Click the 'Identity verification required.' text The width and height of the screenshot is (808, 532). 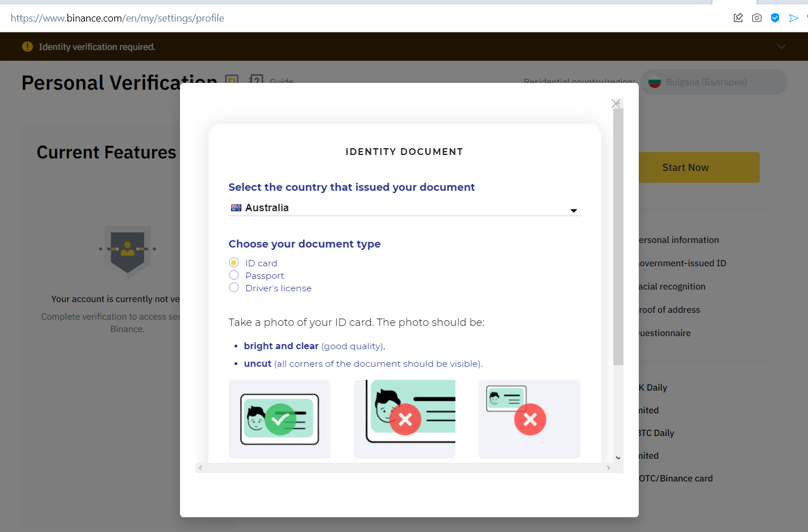(97, 47)
